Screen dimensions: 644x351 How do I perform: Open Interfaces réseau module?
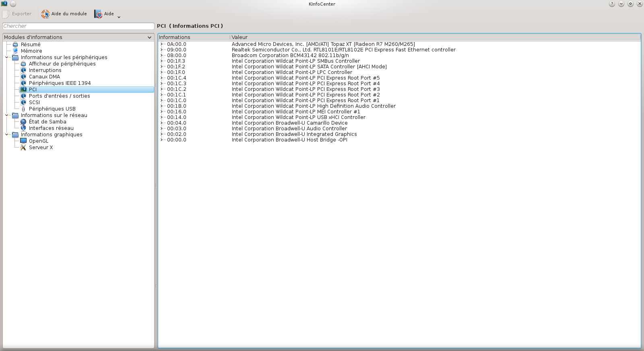click(x=51, y=128)
